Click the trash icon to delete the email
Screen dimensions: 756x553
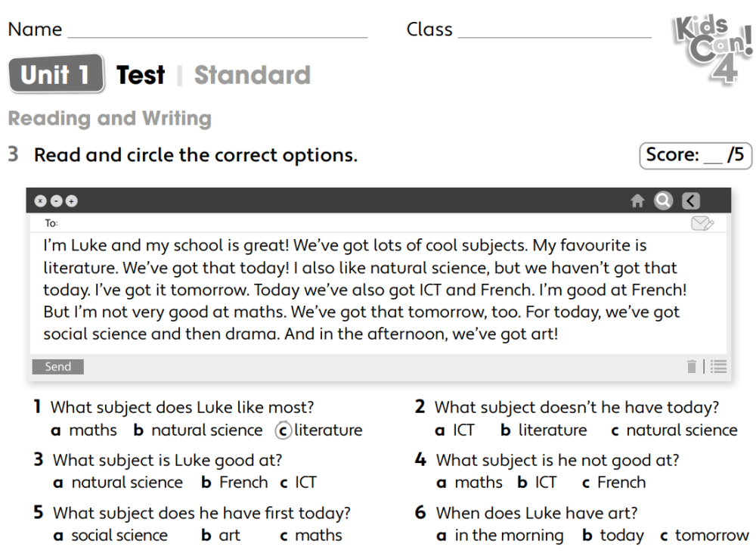click(691, 367)
